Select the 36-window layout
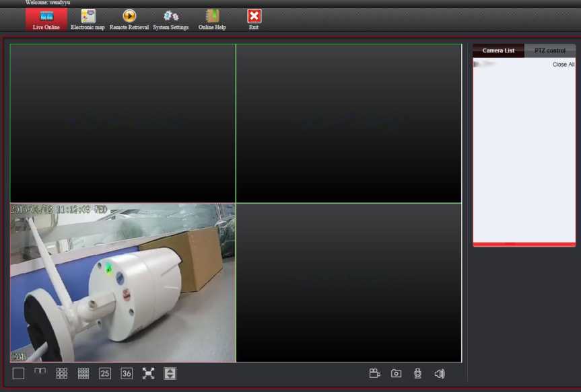Image resolution: width=581 pixels, height=392 pixels. click(127, 374)
